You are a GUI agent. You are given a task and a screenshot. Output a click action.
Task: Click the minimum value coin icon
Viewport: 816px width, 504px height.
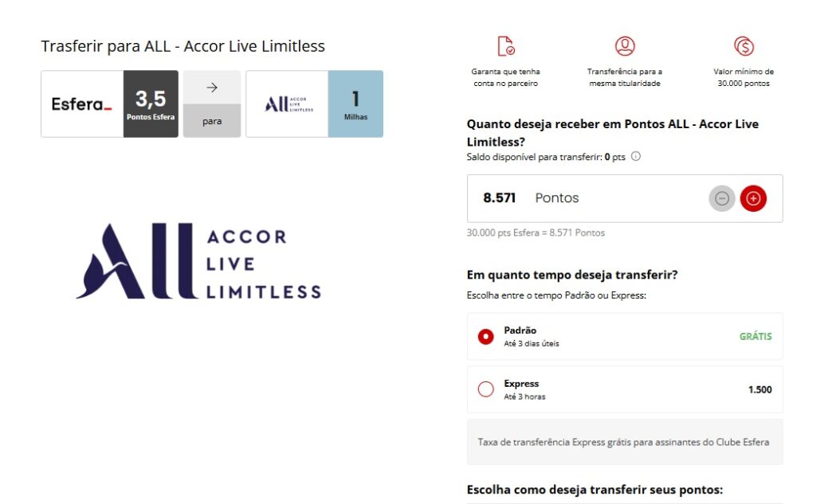coord(743,46)
